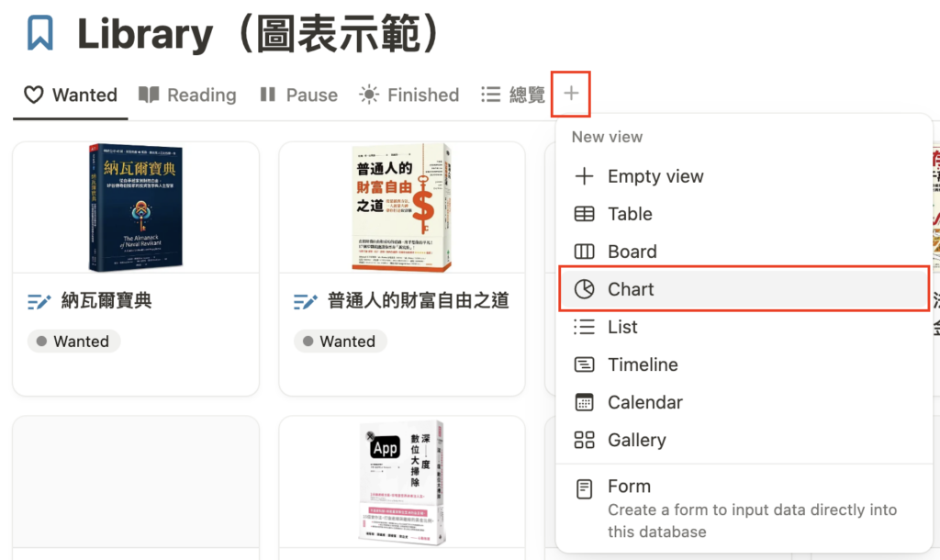This screenshot has height=560, width=940.
Task: Click the plus icon to add a view
Action: (x=571, y=94)
